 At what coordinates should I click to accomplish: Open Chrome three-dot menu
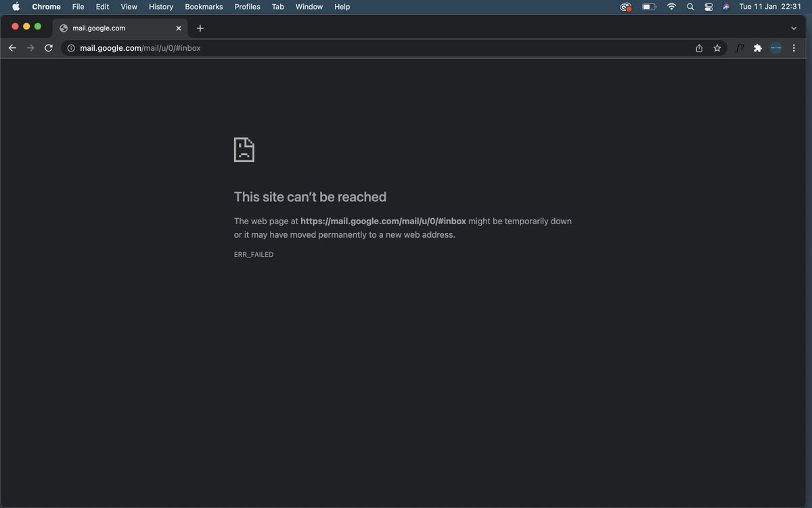pos(794,48)
